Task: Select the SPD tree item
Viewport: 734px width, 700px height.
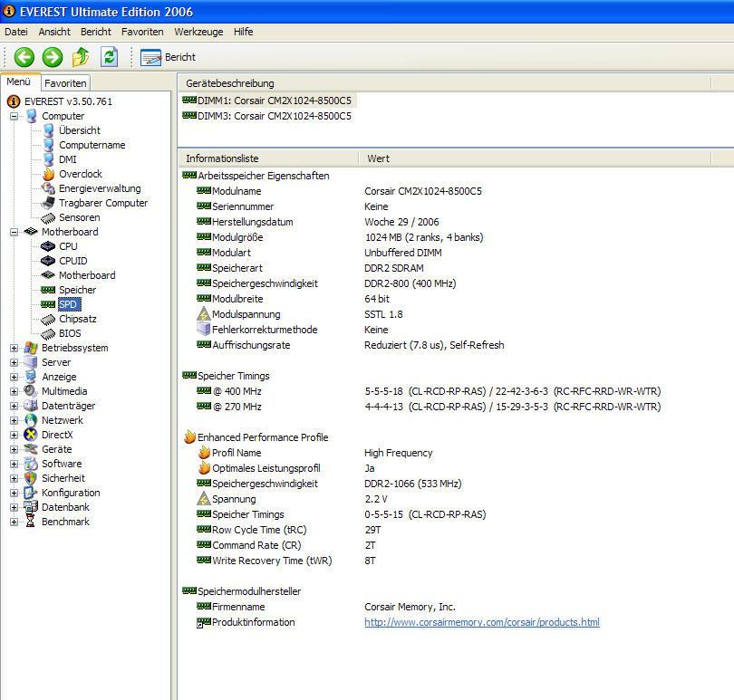Action: (68, 304)
